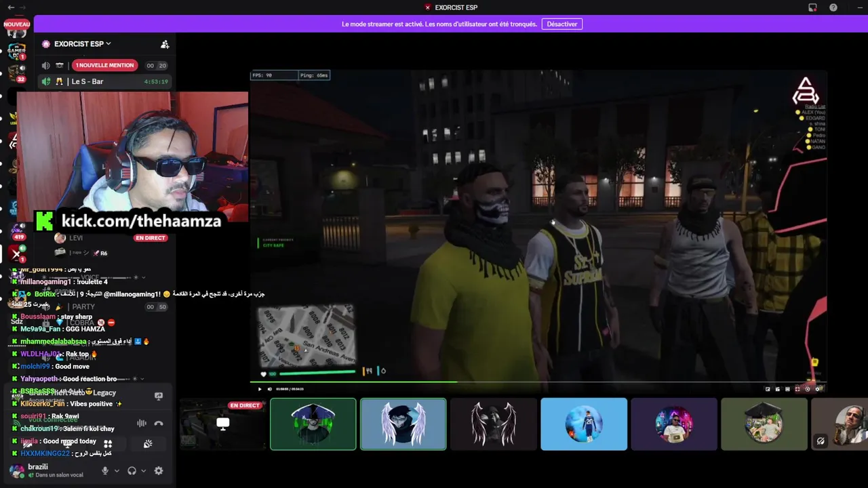
Task: Click the CITY SAFE priority label in stream
Action: pyautogui.click(x=273, y=245)
